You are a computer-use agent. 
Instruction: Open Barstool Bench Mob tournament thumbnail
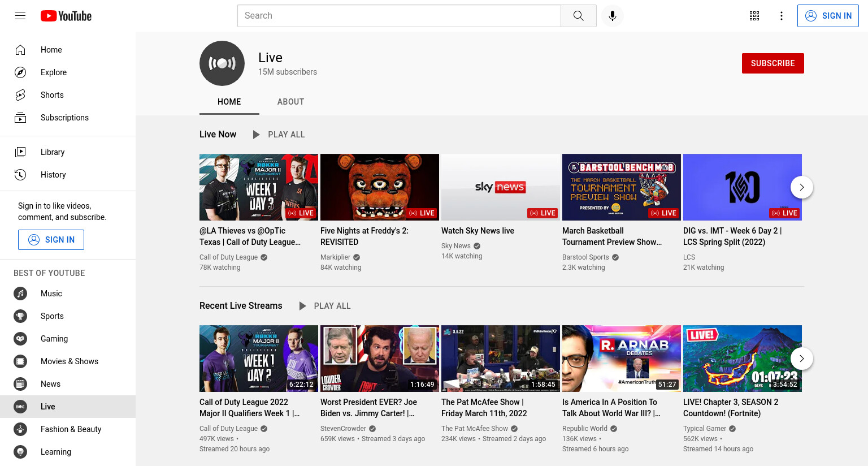point(622,187)
